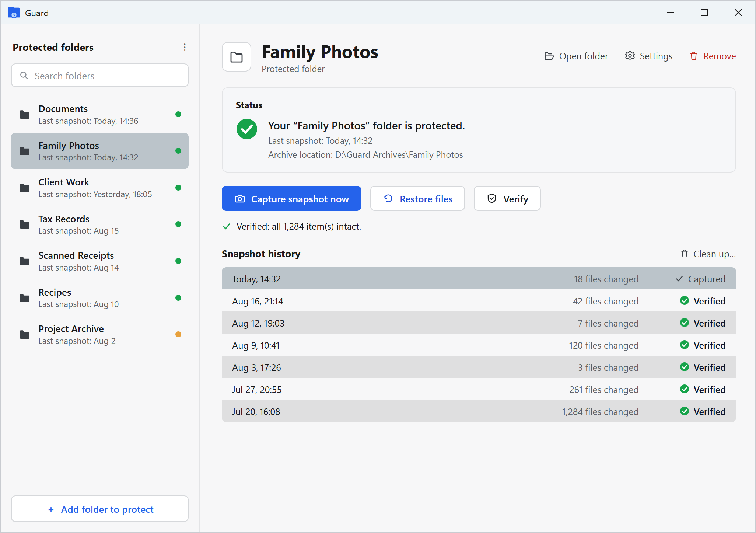The image size is (756, 533).
Task: Open Family Photos Settings
Action: pos(649,56)
